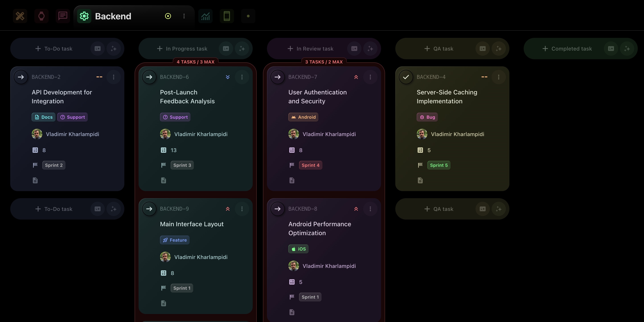644x322 pixels.
Task: Click template icon in In Review add bar
Action: point(354,49)
